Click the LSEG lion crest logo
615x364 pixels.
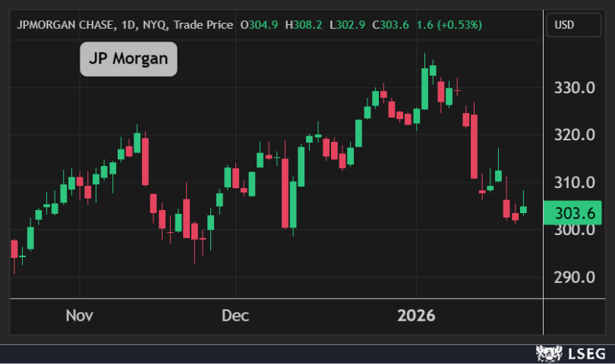pyautogui.click(x=550, y=353)
